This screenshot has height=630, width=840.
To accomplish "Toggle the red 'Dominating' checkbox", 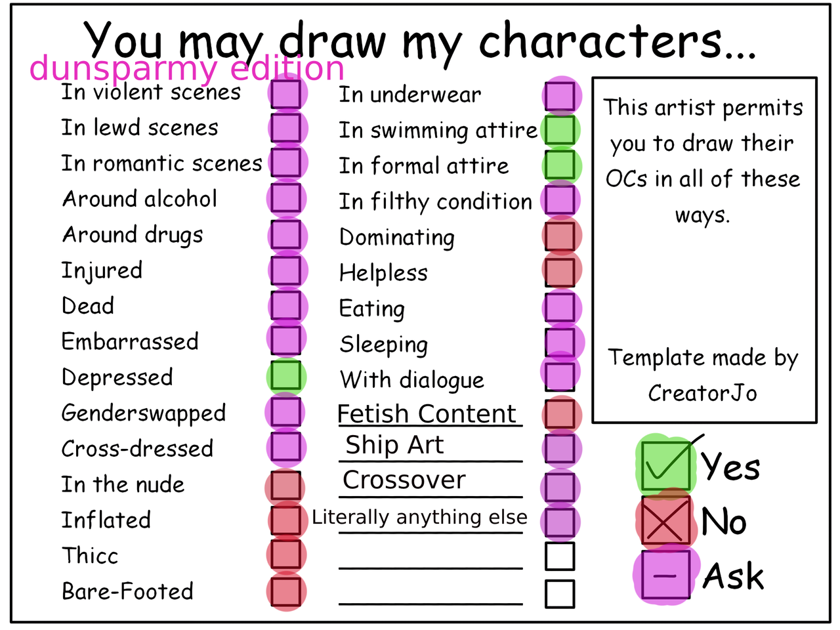I will click(560, 236).
